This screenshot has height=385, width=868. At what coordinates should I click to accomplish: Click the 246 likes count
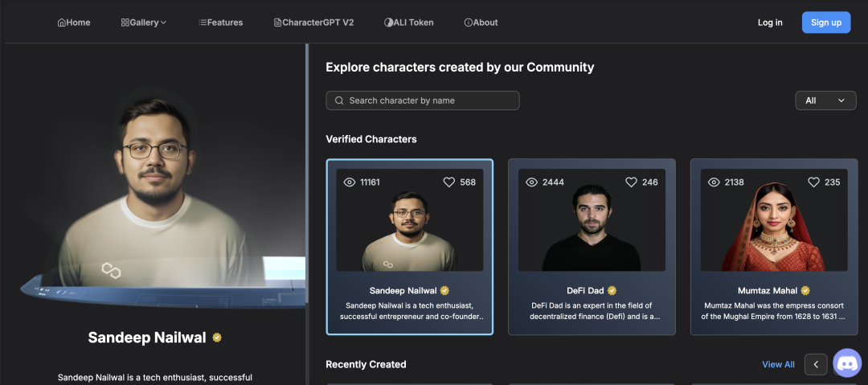click(x=650, y=182)
